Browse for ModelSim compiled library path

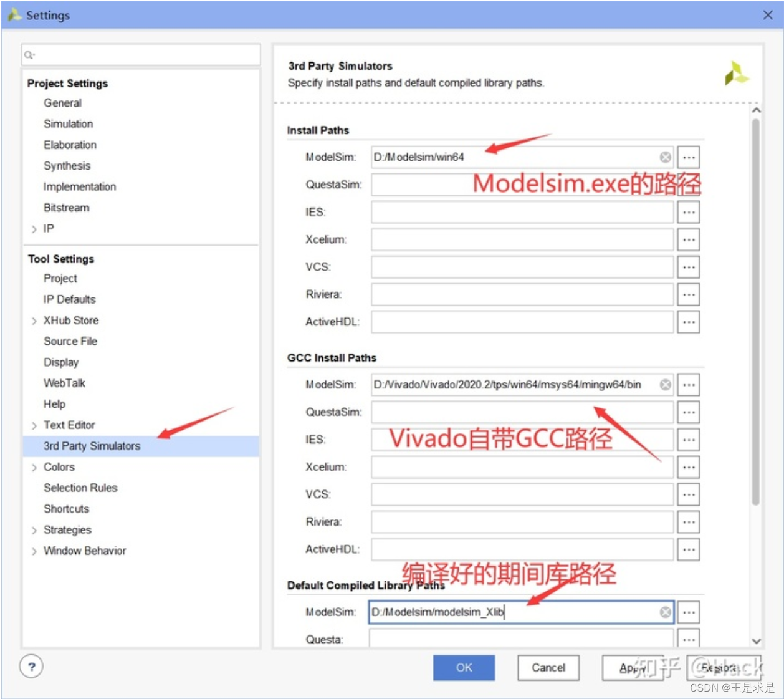689,612
